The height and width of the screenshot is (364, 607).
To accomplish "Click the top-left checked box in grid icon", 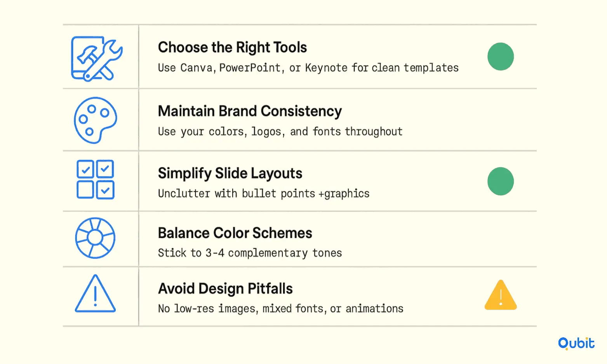I will tap(85, 169).
